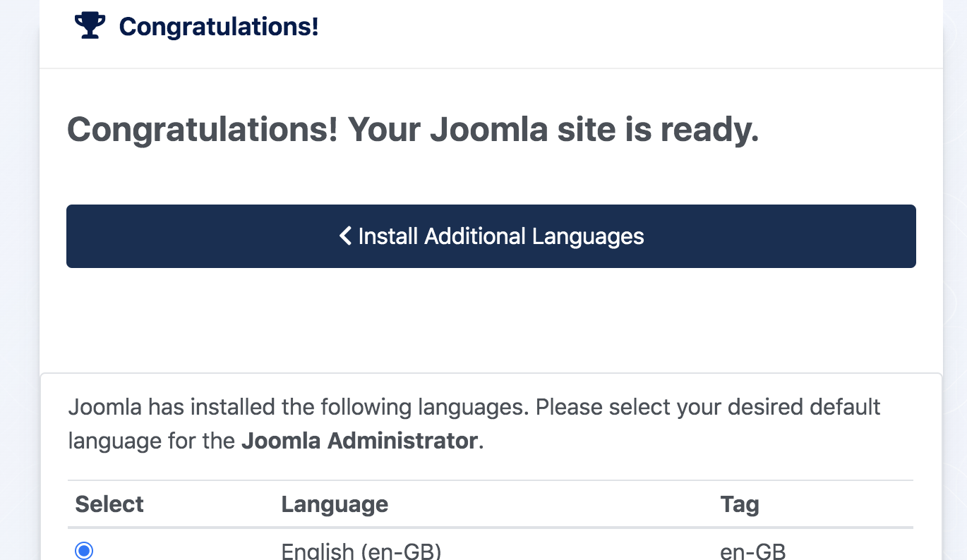Click the Language column header
967x560 pixels.
(335, 504)
